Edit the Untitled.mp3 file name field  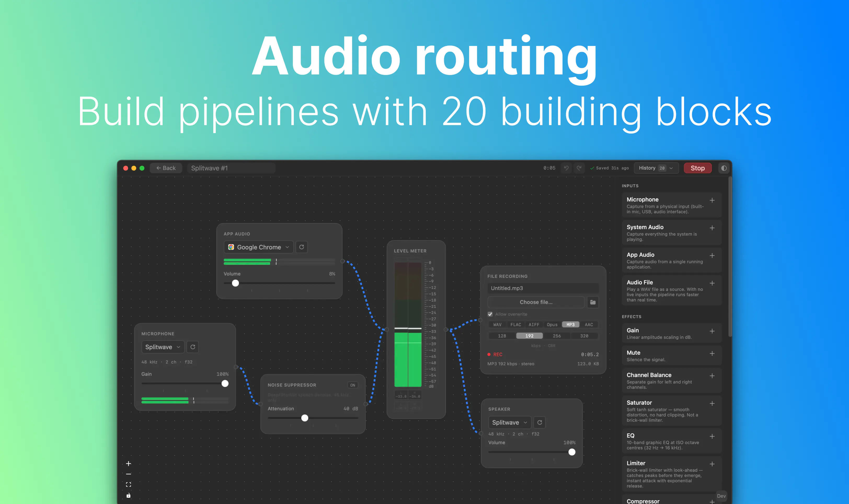point(543,288)
